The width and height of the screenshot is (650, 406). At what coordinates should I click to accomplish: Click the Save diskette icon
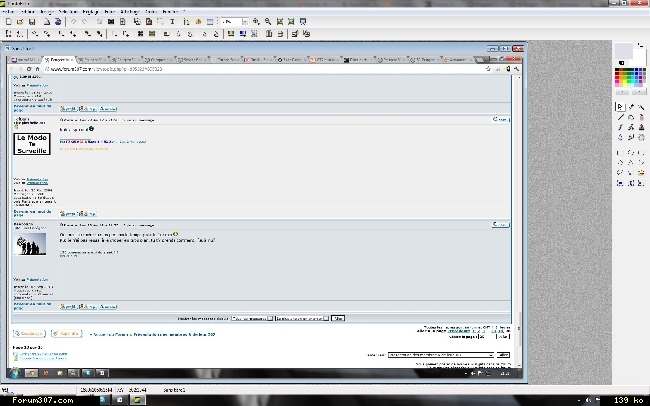click(32, 21)
